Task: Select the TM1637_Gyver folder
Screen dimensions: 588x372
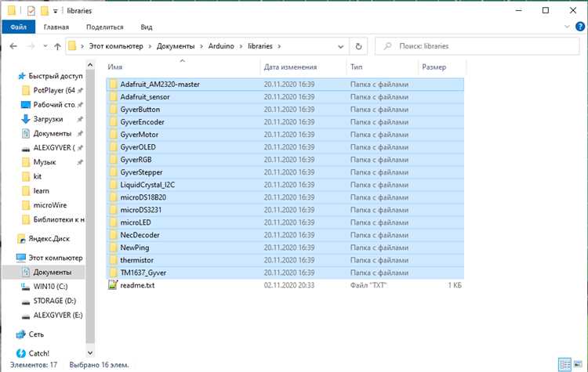Action: (x=285, y=273)
